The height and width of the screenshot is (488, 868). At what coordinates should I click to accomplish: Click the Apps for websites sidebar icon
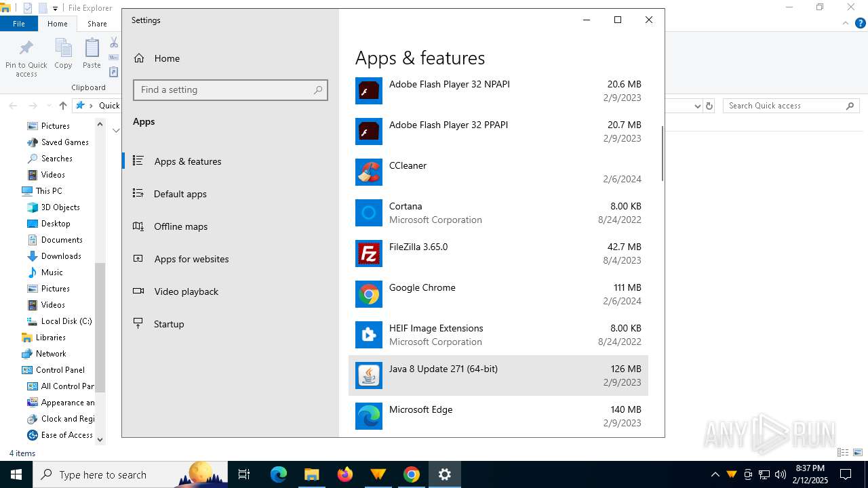tap(138, 259)
